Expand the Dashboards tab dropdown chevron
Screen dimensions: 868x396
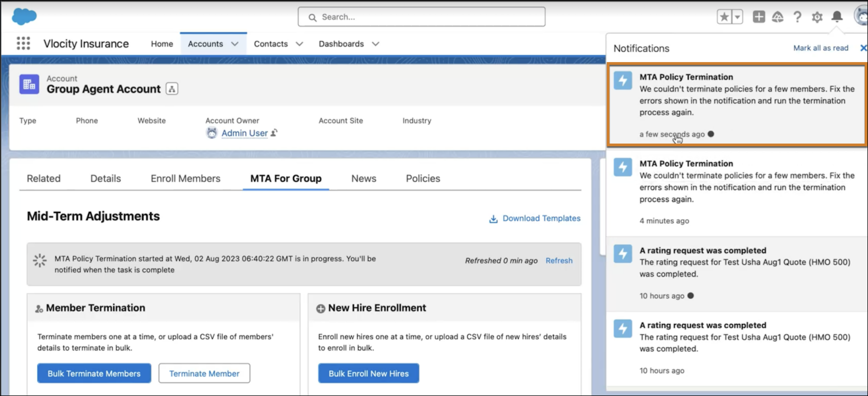pos(376,44)
